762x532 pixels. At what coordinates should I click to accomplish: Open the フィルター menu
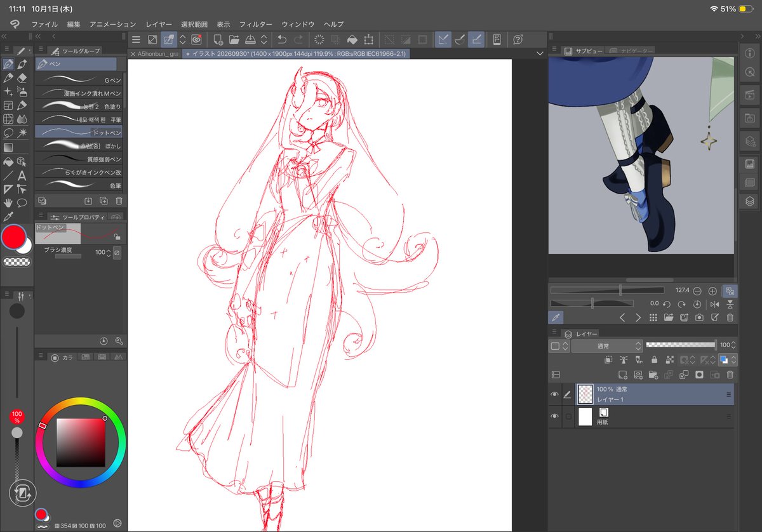tap(256, 24)
